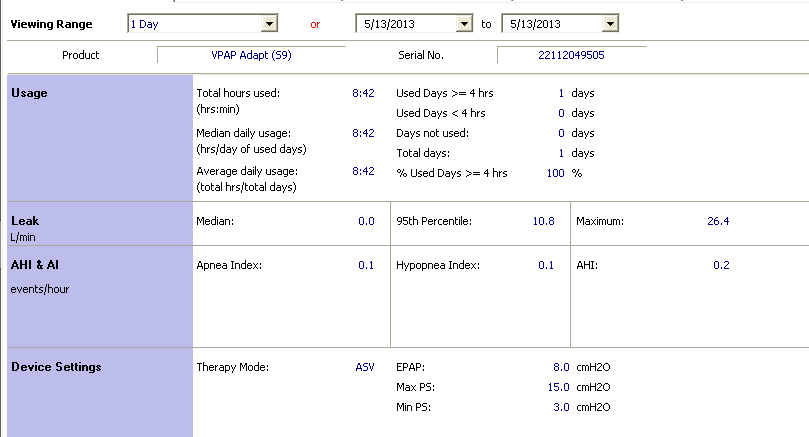Click the 'Used Days >= 4 hrs' label
Screen dimensions: 809x437
click(445, 93)
